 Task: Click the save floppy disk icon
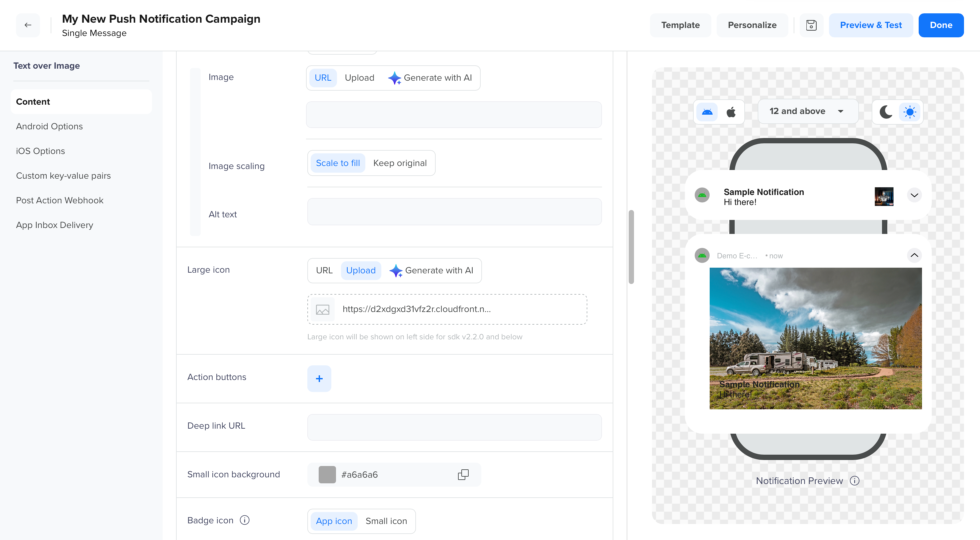[811, 25]
